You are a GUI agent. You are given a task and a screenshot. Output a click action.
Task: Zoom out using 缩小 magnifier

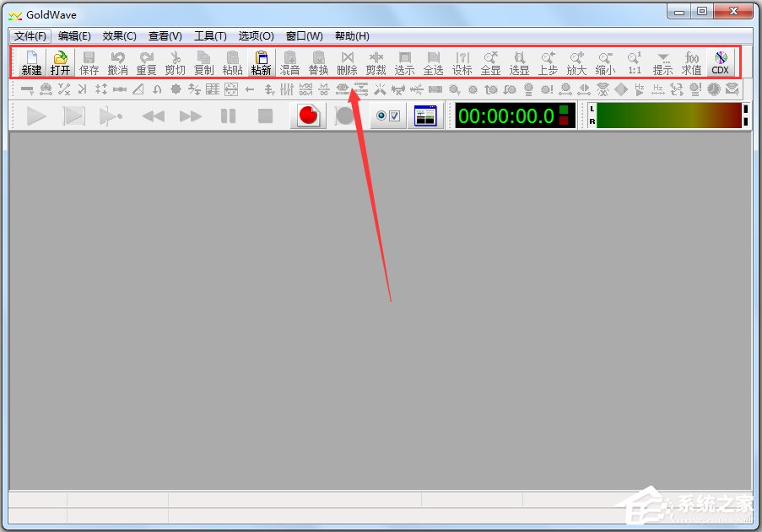click(605, 62)
